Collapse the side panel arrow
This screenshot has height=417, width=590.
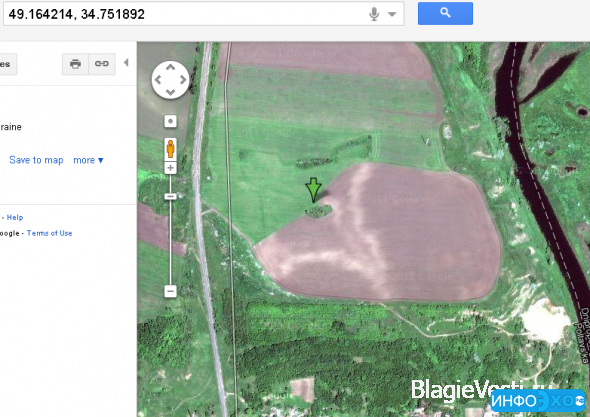pyautogui.click(x=126, y=62)
